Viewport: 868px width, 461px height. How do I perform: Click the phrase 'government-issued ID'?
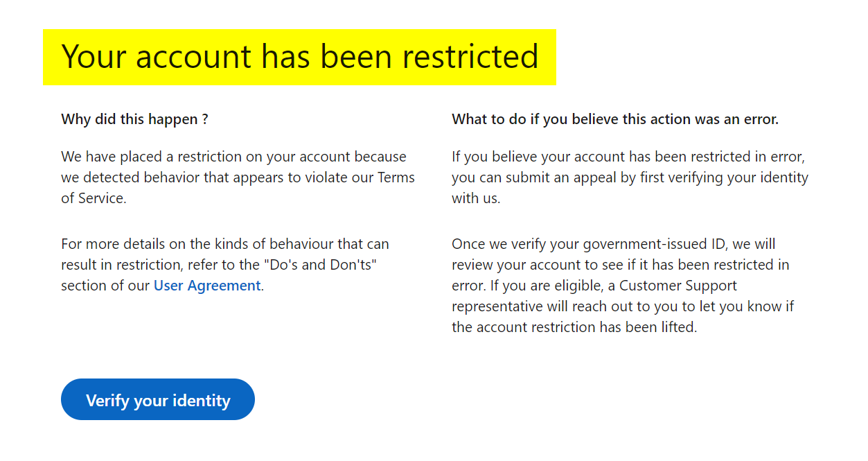[655, 244]
